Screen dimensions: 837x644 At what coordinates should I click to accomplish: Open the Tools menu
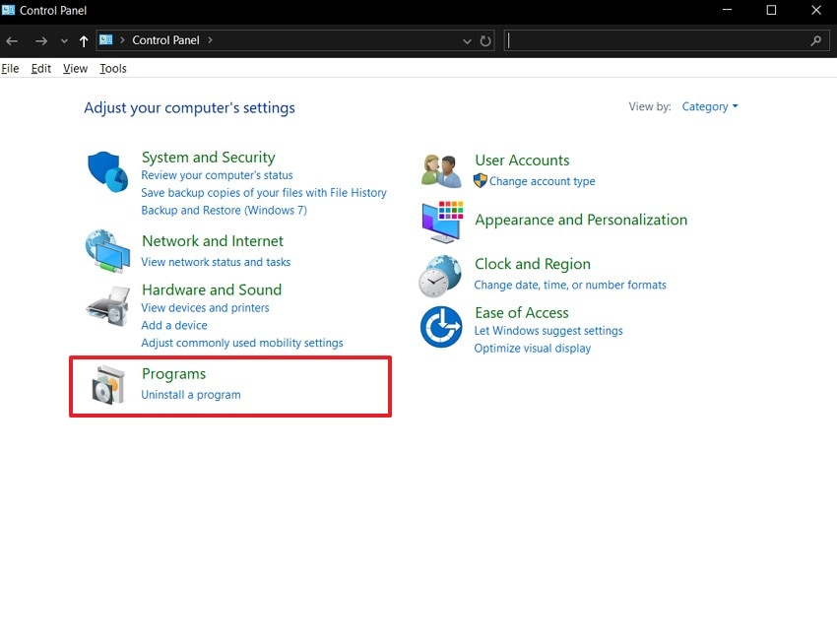click(113, 69)
